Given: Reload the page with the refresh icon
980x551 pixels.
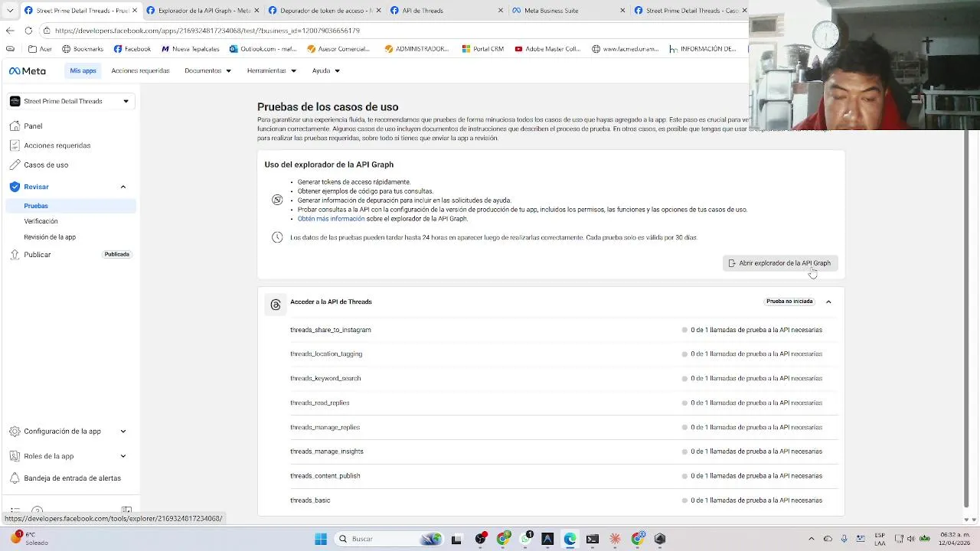Looking at the screenshot, I should [28, 31].
